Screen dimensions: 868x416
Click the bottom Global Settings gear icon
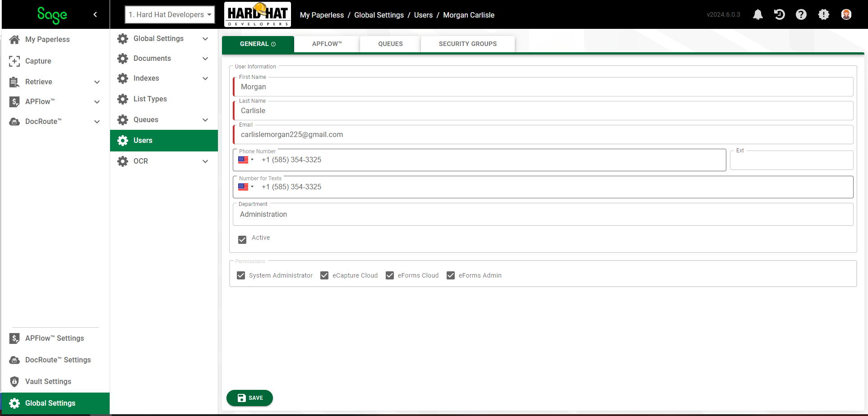click(14, 403)
